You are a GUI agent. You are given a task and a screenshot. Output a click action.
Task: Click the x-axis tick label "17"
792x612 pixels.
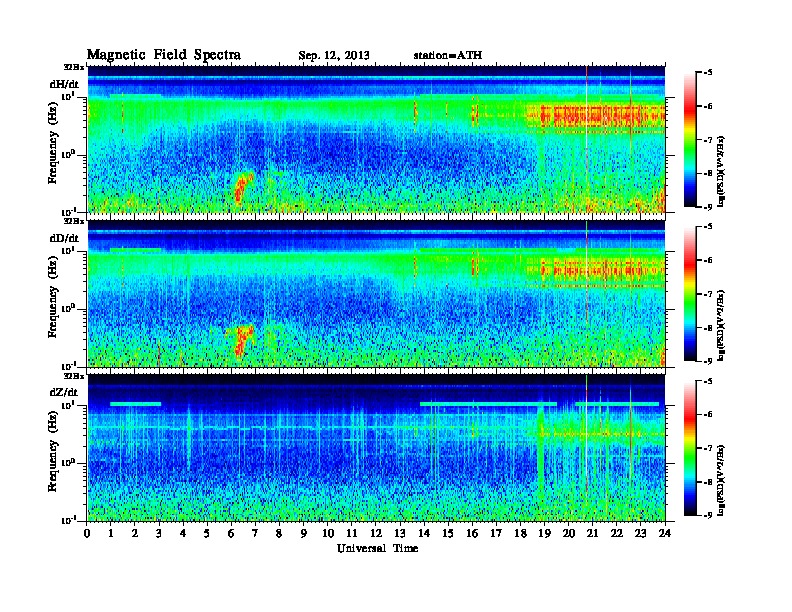[496, 534]
